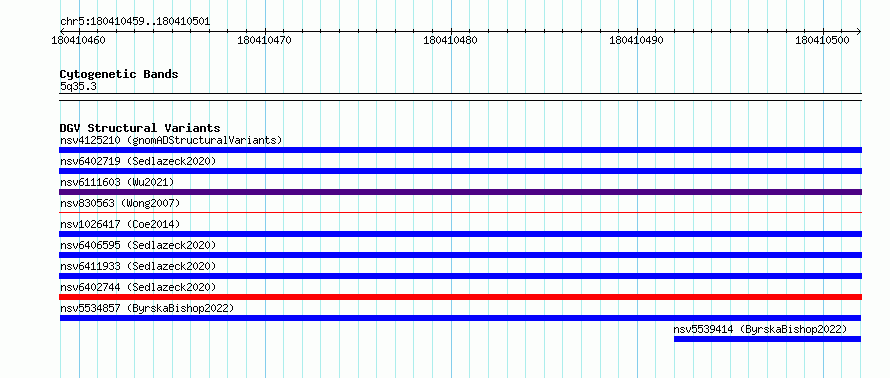Select the purple nsv6111603 variant bar

(460, 192)
